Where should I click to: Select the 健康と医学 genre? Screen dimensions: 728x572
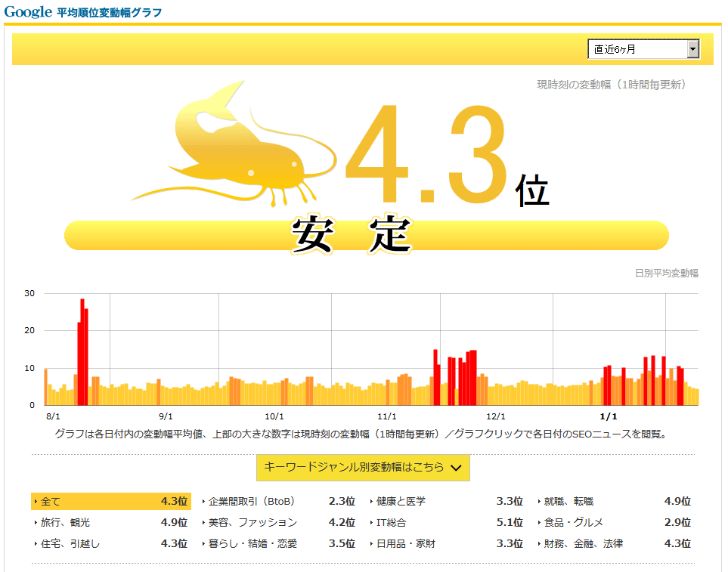pos(401,501)
